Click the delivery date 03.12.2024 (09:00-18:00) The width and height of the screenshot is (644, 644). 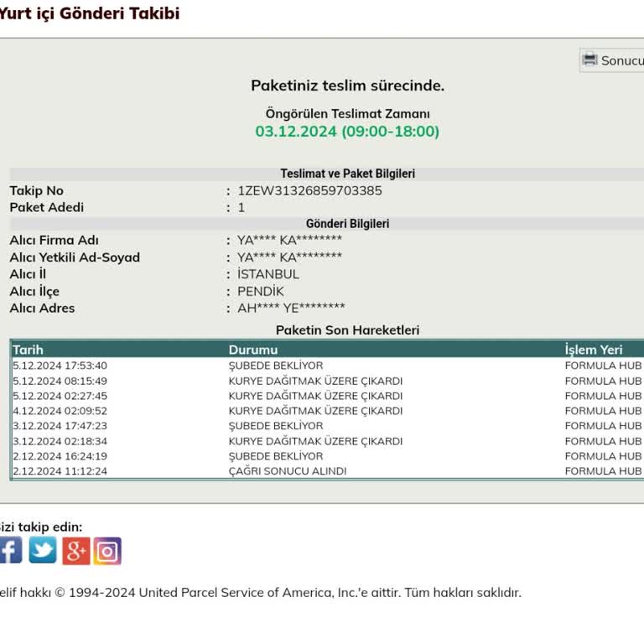tap(347, 132)
